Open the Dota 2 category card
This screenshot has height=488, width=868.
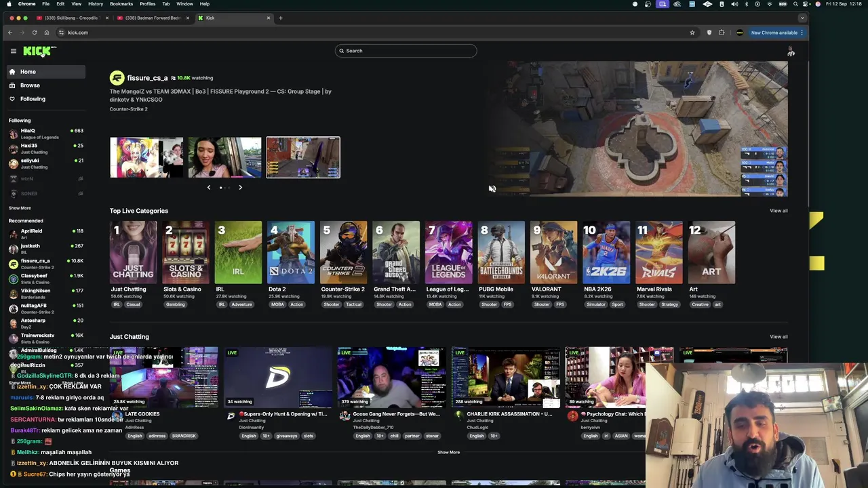290,252
